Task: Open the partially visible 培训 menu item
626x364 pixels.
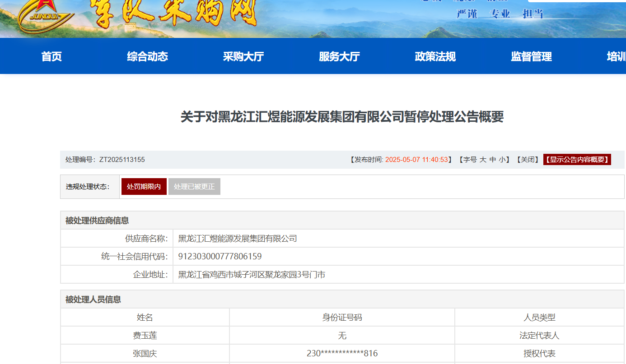Action: pyautogui.click(x=616, y=56)
